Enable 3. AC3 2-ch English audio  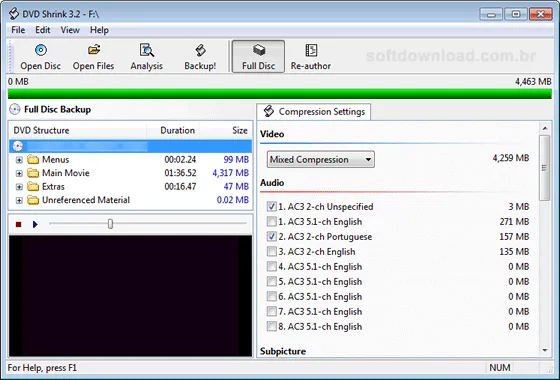coord(271,251)
